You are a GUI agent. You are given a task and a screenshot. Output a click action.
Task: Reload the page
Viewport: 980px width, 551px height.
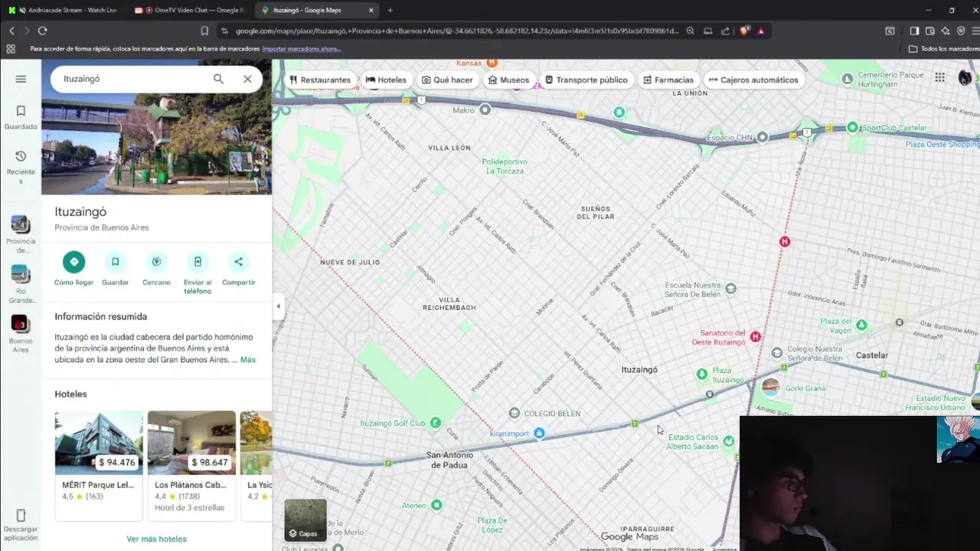point(42,31)
